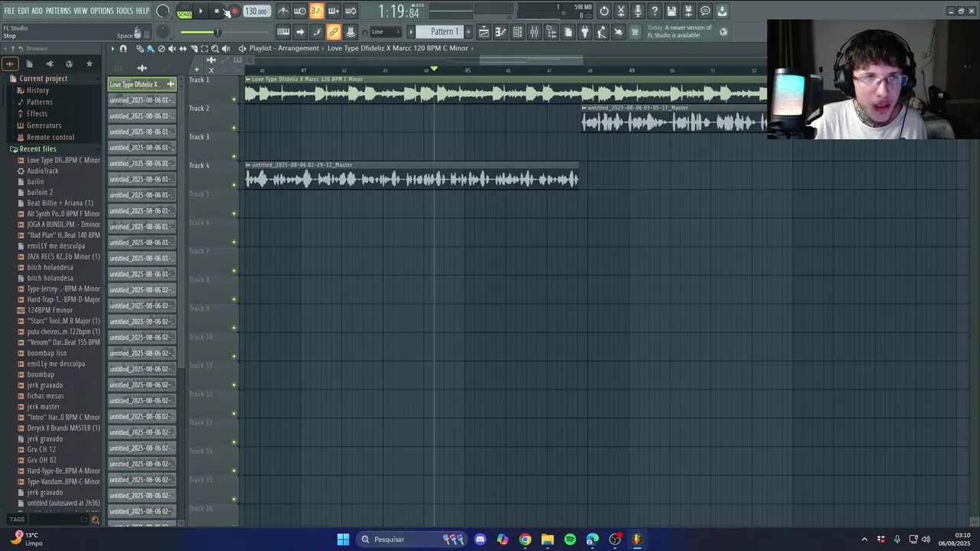This screenshot has height=551, width=980.
Task: Click the Track 4 audio clip waveform
Action: tap(412, 180)
